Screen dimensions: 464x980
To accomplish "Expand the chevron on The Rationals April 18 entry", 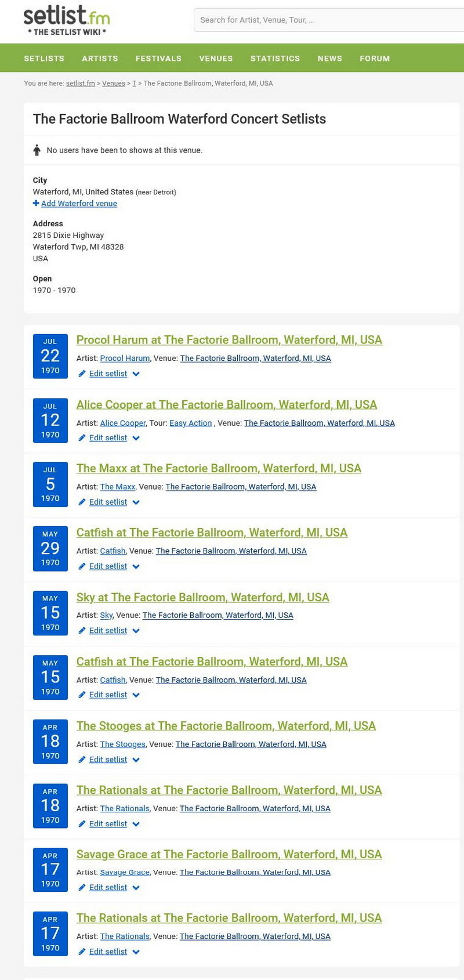I will coord(136,824).
